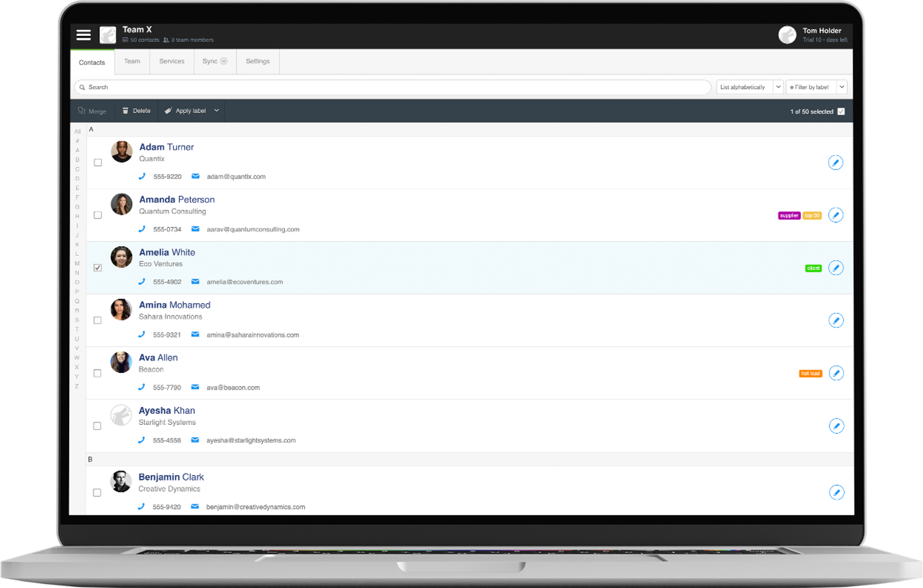This screenshot has height=588, width=923.
Task: Open Amanda Peterson's contact name link
Action: pos(177,199)
